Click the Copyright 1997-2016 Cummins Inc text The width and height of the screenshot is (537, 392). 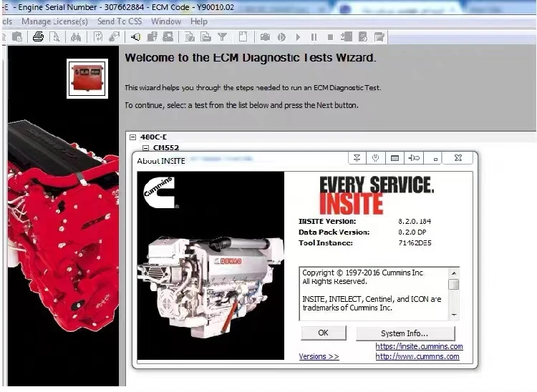pos(363,273)
